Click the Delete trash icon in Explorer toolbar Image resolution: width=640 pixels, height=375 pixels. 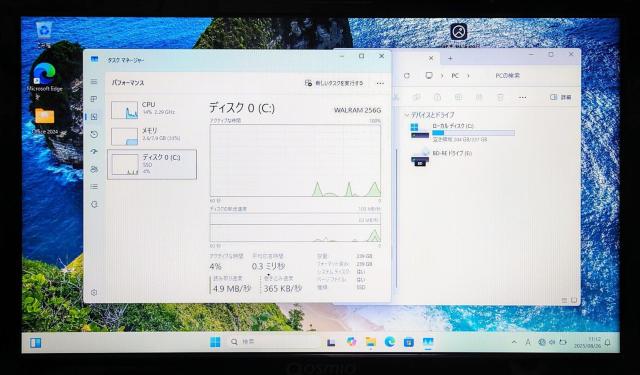coord(500,97)
